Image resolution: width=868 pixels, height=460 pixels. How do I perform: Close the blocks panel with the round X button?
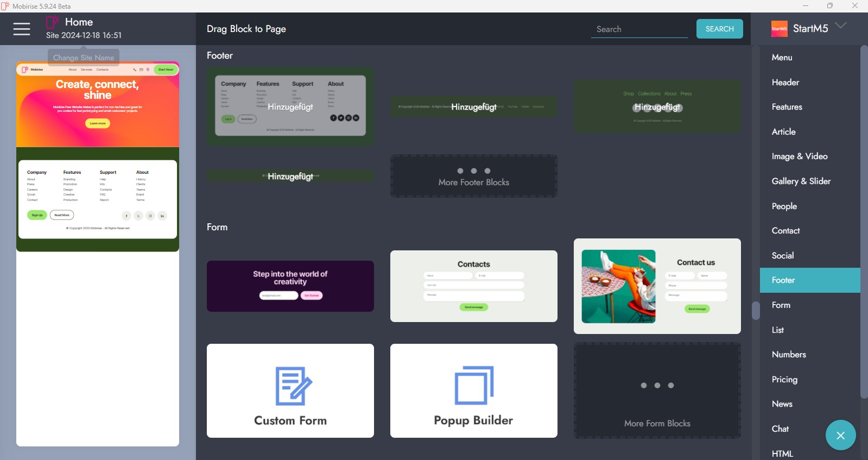[840, 435]
